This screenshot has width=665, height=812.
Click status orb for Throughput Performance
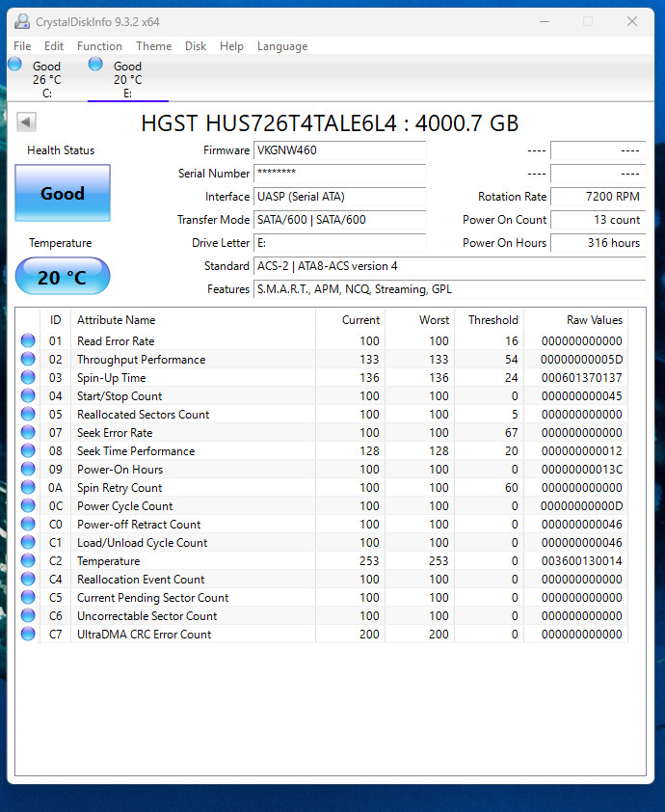click(x=28, y=359)
